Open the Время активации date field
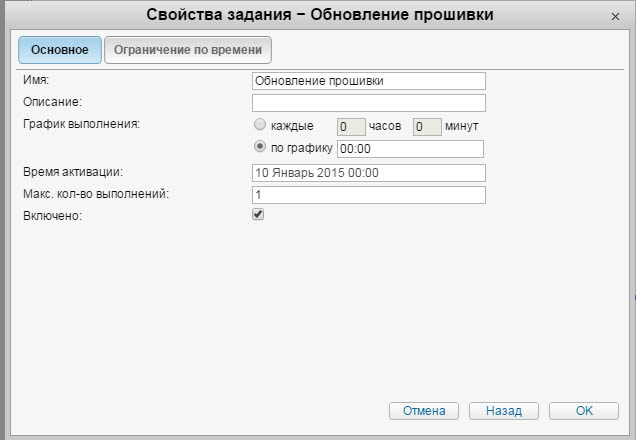This screenshot has height=440, width=636. pyautogui.click(x=368, y=173)
